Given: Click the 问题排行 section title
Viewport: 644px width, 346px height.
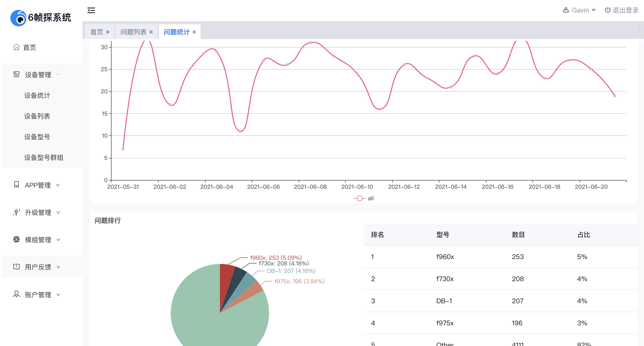Looking at the screenshot, I should [x=108, y=220].
